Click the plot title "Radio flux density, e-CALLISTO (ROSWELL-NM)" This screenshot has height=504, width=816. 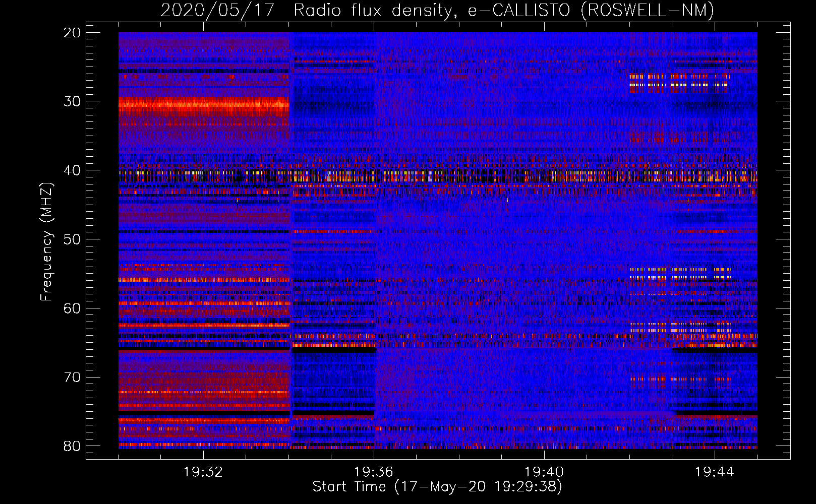[x=504, y=11]
